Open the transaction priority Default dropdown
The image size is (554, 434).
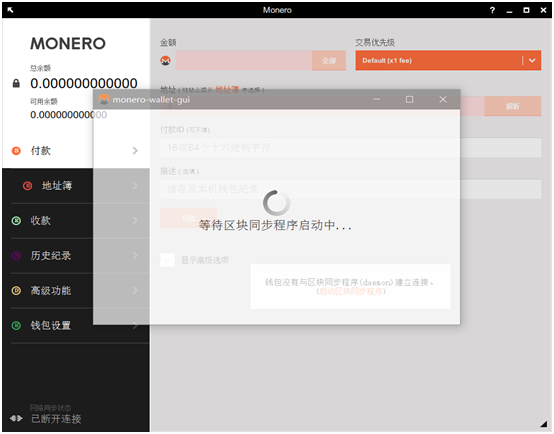pos(448,60)
